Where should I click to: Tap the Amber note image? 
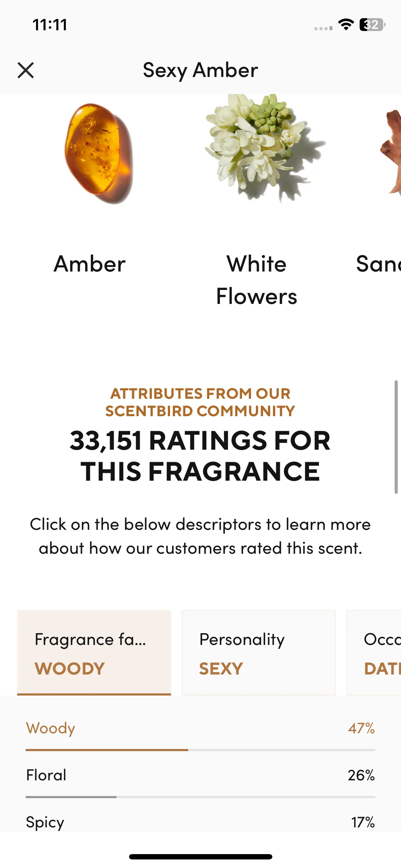coord(99,154)
